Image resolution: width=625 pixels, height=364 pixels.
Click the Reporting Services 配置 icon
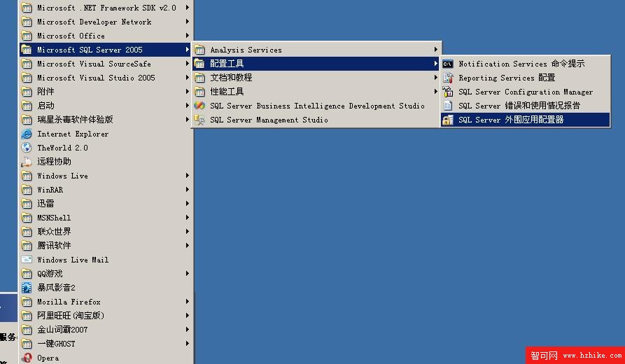coord(448,78)
